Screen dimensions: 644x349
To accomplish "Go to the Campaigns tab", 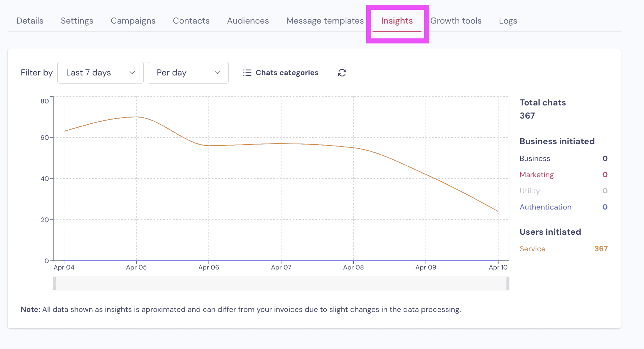I will (133, 21).
